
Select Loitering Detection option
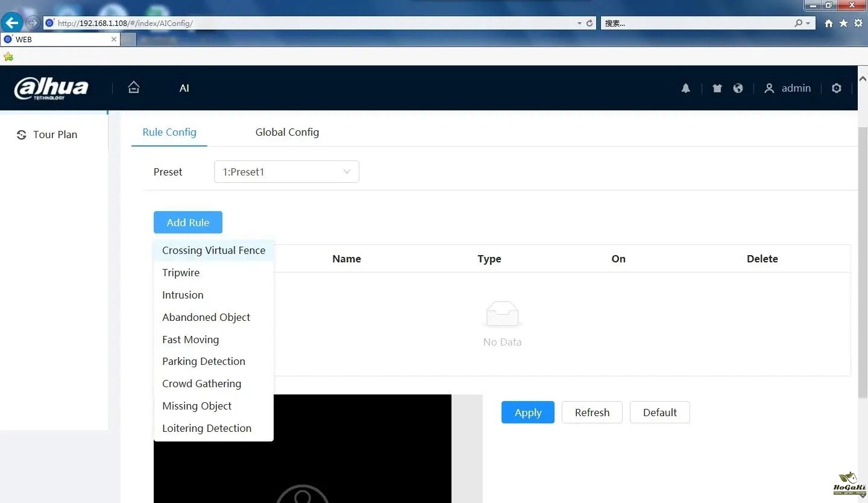click(207, 428)
